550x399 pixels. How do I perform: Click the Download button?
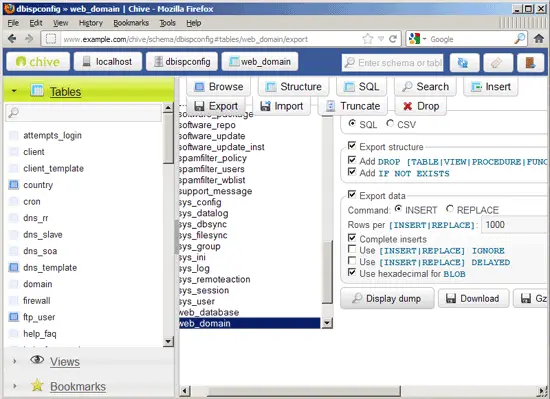474,298
